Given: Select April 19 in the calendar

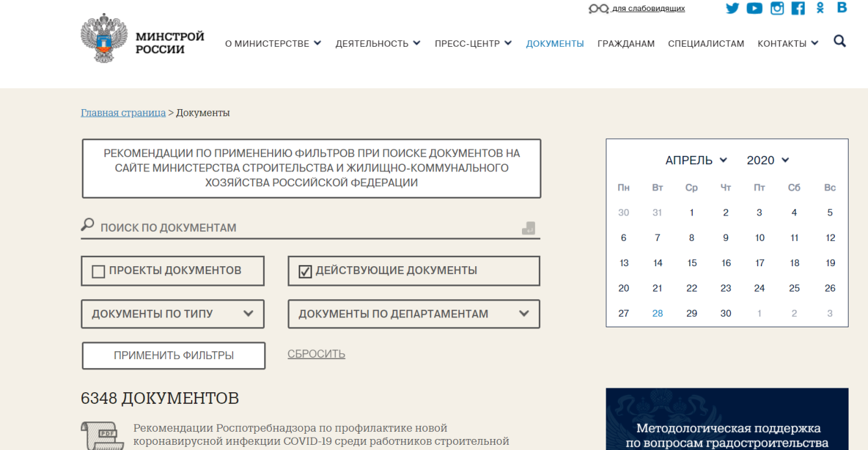Looking at the screenshot, I should point(830,263).
